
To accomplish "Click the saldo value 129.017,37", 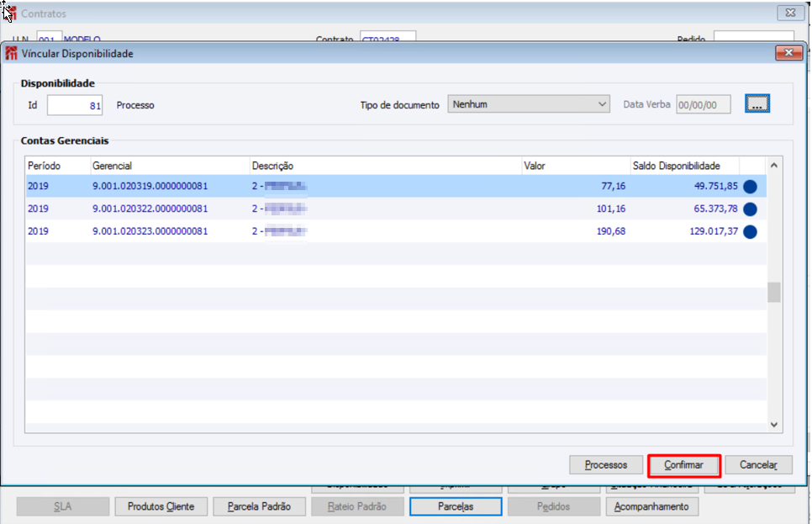I will tap(714, 231).
